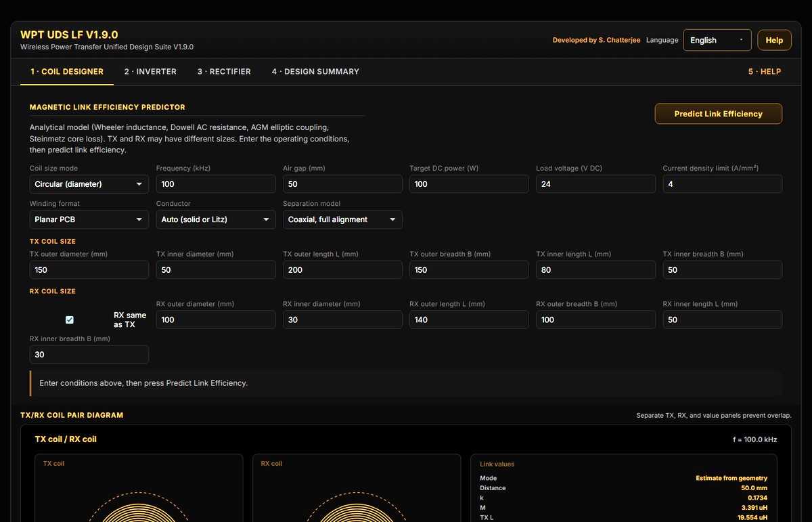Focus the Load voltage (V DC) field
Image resolution: width=812 pixels, height=522 pixels.
595,184
